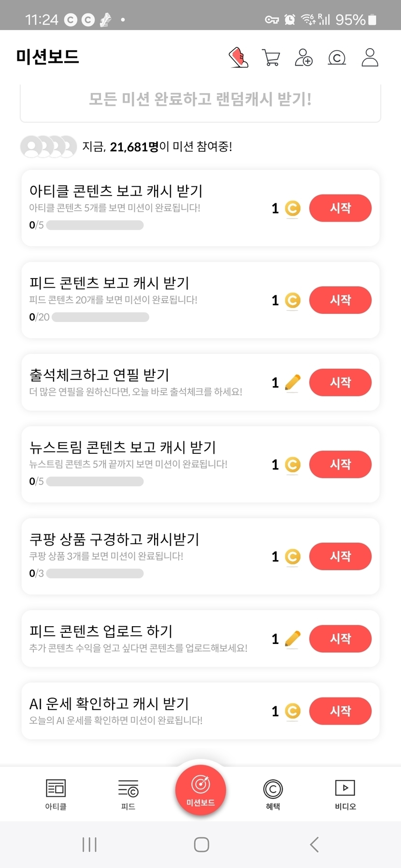Select the center 미션보드 tab button
The width and height of the screenshot is (401, 868).
200,790
